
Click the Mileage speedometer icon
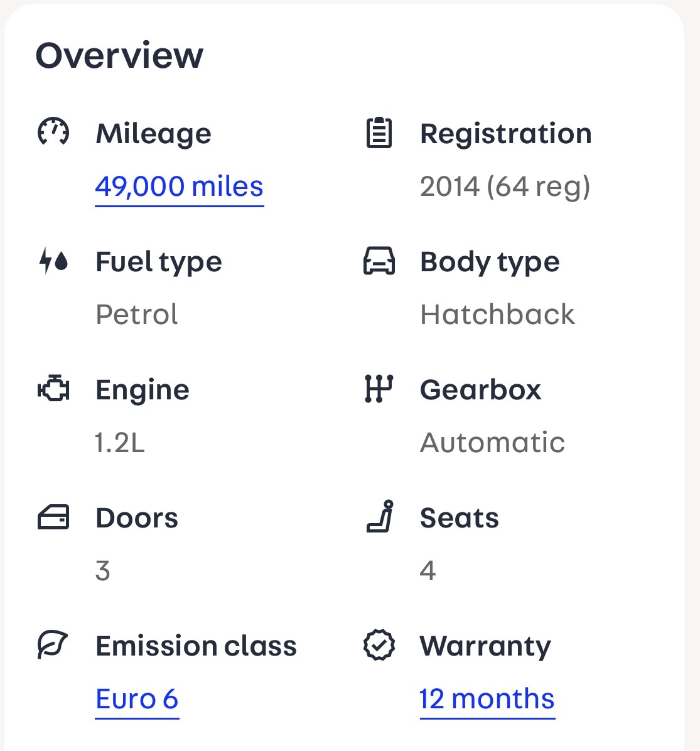(x=53, y=132)
